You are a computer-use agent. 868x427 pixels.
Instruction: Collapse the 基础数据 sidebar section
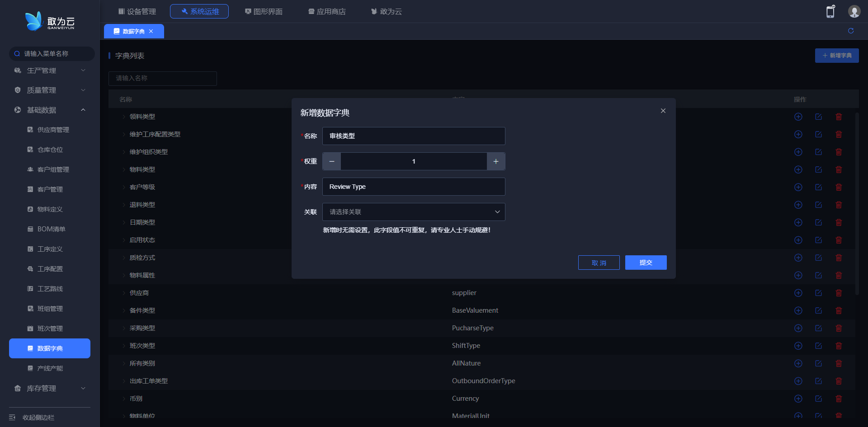click(x=50, y=110)
